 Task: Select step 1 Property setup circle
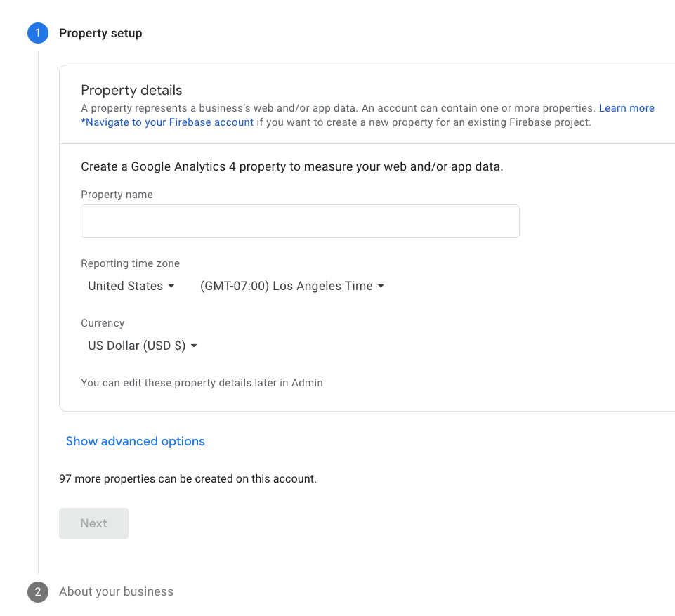pyautogui.click(x=38, y=33)
